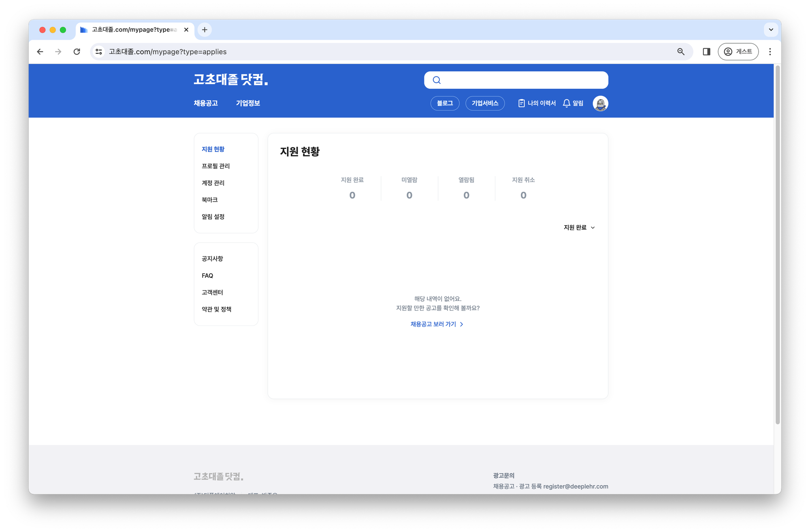The width and height of the screenshot is (810, 532).
Task: Click the browser reload icon
Action: (x=77, y=52)
